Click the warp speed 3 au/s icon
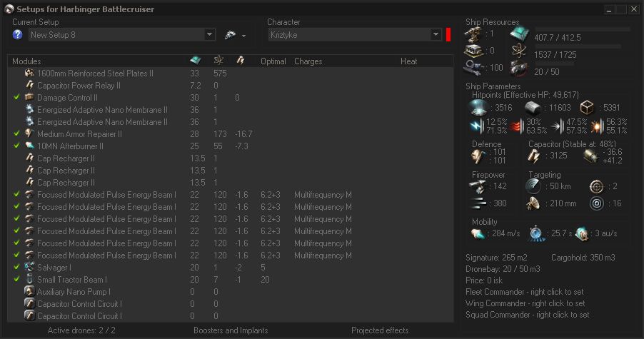This screenshot has width=644, height=339. [x=583, y=234]
